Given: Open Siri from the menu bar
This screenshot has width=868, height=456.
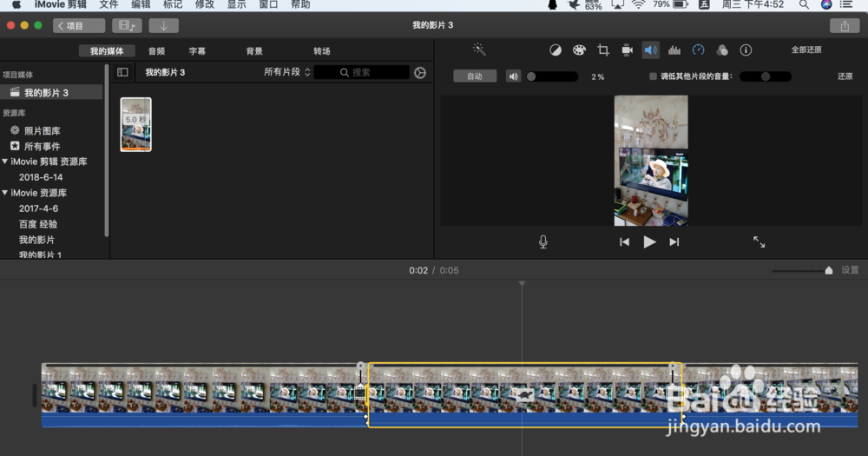Looking at the screenshot, I should tap(826, 4).
